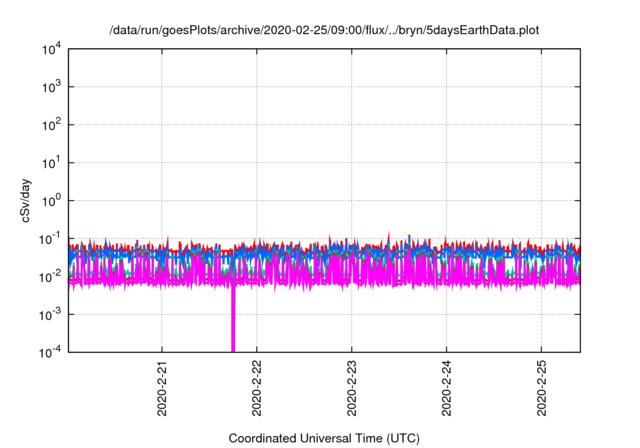The width and height of the screenshot is (640, 448).
Task: Click the 10^1 y-axis tick label
Action: [x=52, y=163]
